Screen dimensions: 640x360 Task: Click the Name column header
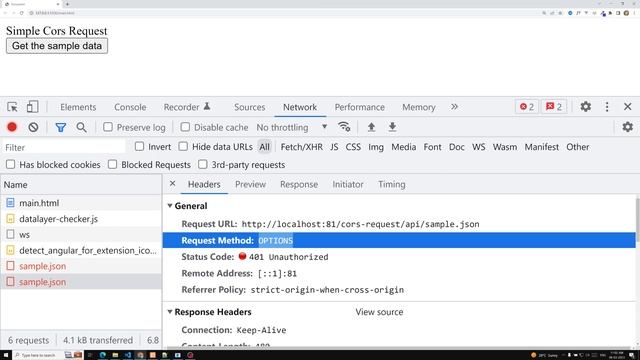[81, 184]
